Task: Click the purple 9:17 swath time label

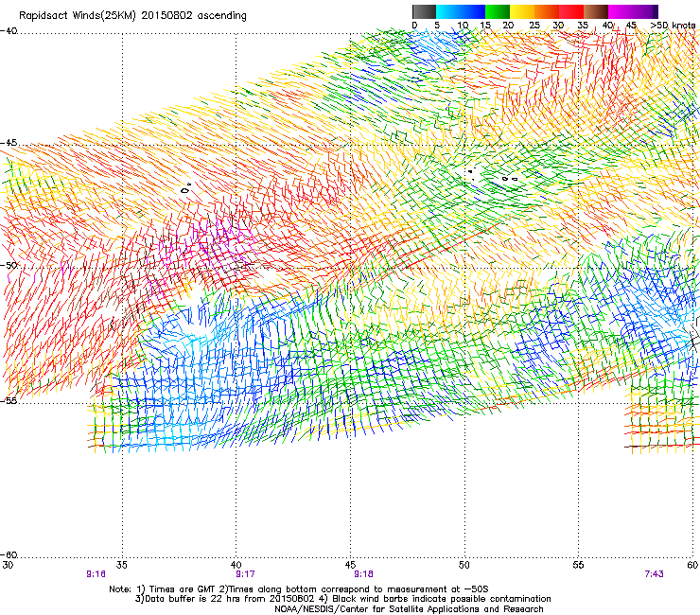Action: [245, 574]
